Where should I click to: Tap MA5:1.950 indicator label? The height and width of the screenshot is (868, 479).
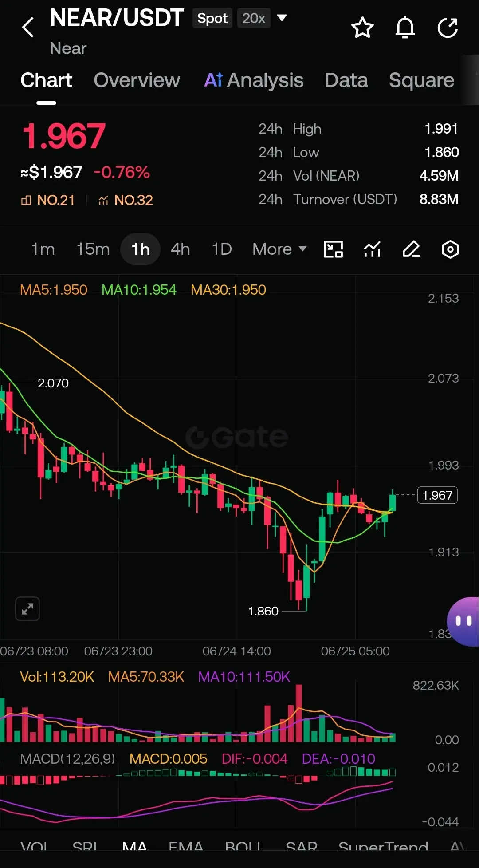click(x=54, y=290)
